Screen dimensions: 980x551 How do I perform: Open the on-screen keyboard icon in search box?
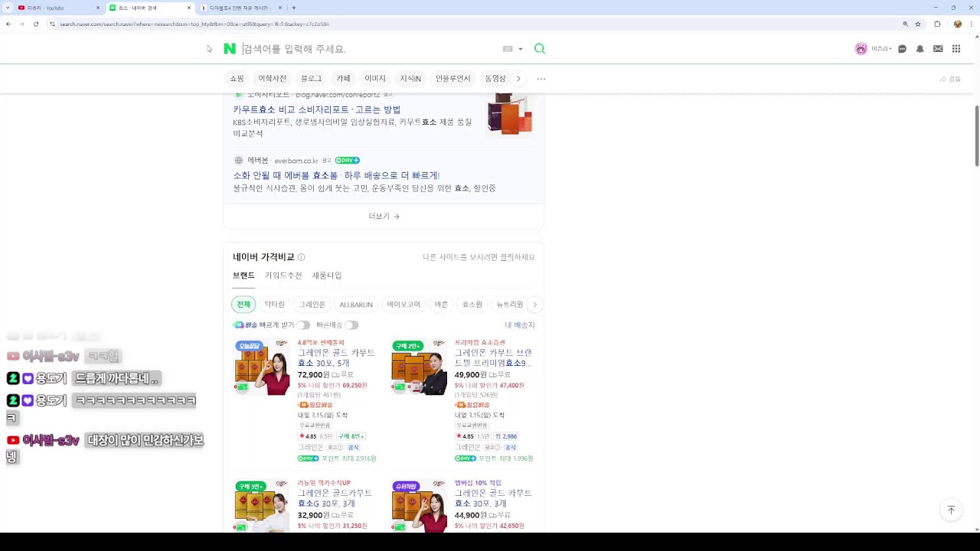click(x=507, y=49)
